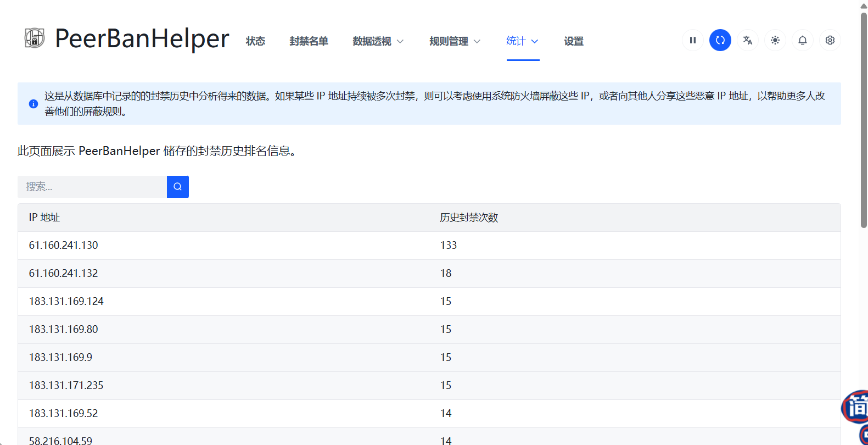Expand the 数据透视 dropdown menu
Image resolution: width=868 pixels, height=445 pixels.
378,41
